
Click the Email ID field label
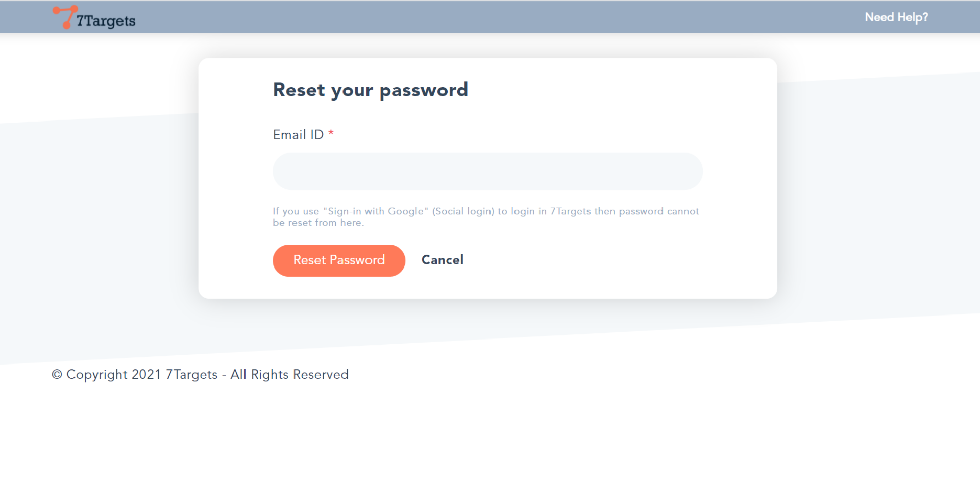tap(298, 135)
